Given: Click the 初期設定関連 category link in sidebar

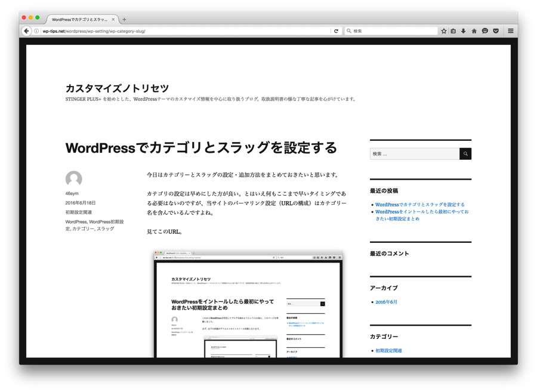Looking at the screenshot, I should point(388,351).
